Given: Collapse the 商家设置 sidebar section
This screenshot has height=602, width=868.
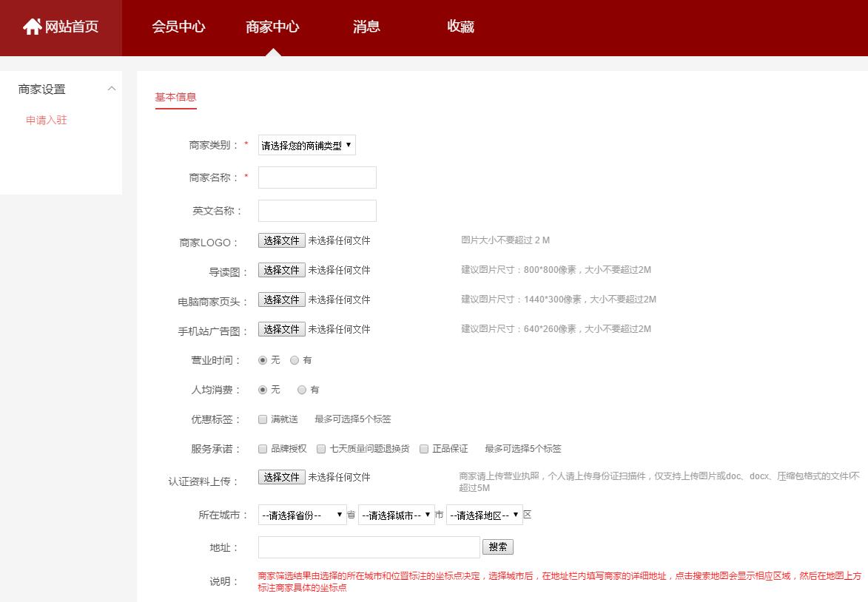Looking at the screenshot, I should (x=112, y=88).
